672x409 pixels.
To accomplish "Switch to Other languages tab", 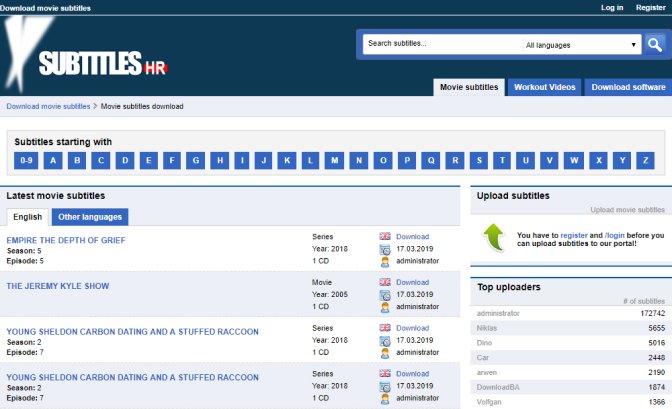I will [x=90, y=217].
